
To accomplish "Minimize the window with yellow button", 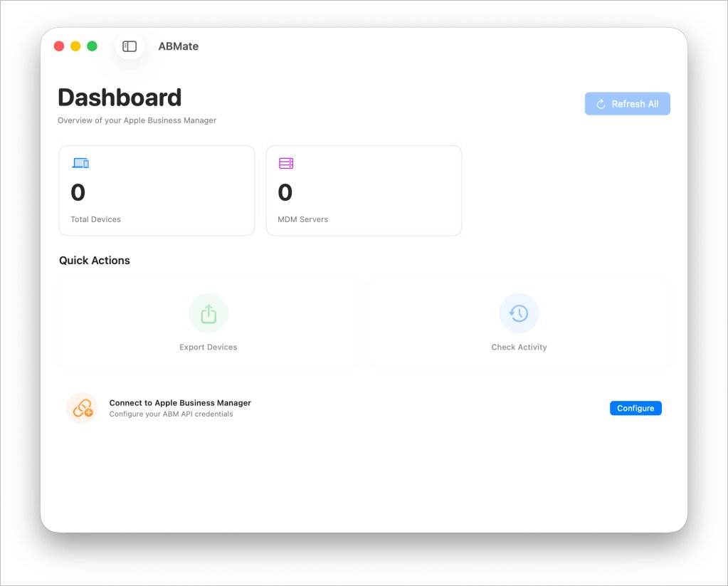I will point(75,46).
